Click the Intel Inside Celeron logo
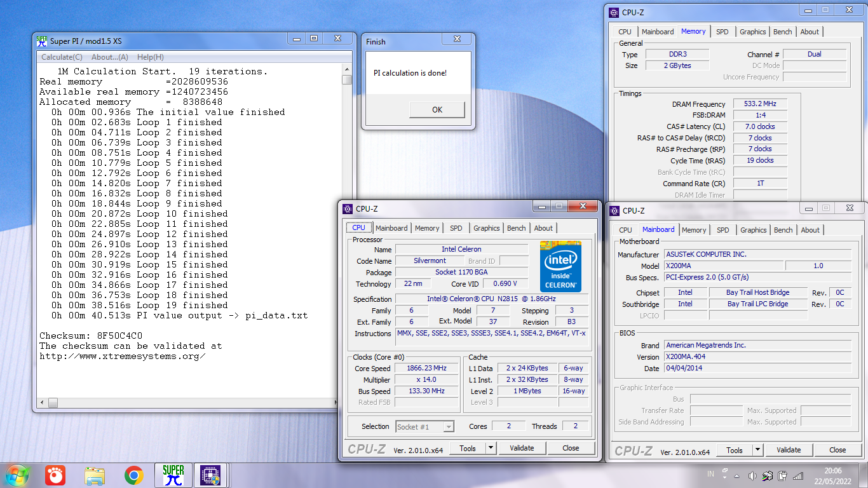868x488 pixels. (x=560, y=266)
